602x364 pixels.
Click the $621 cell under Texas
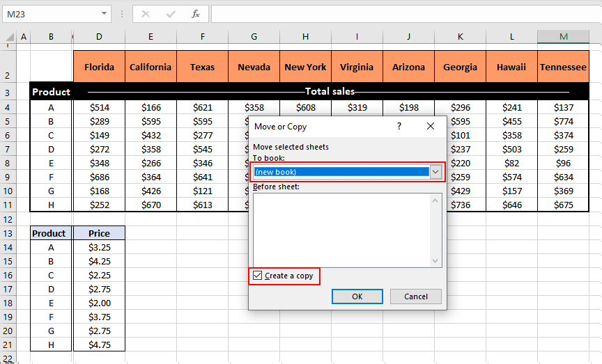(202, 108)
